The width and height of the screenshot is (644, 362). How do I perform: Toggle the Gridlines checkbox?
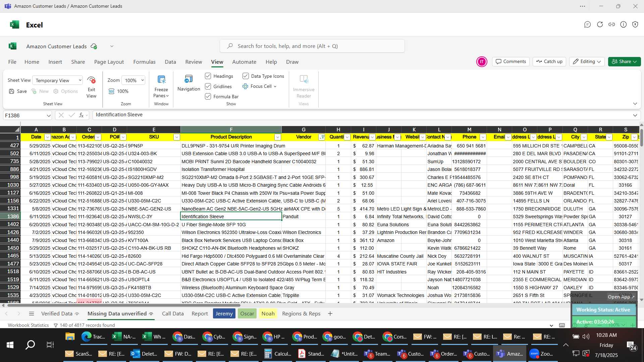click(208, 86)
